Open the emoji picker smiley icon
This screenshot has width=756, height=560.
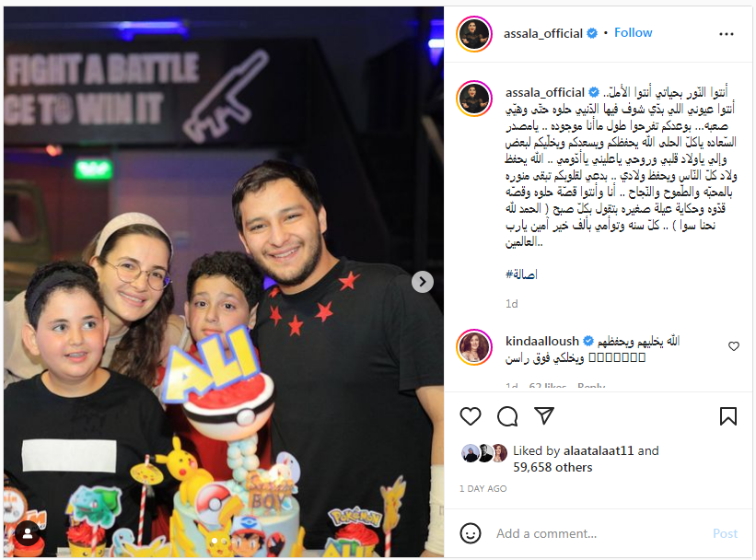[x=471, y=533]
